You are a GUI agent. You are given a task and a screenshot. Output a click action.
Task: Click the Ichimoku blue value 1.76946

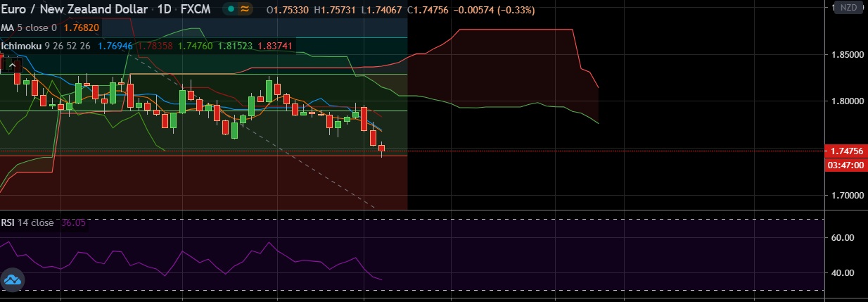coord(115,46)
